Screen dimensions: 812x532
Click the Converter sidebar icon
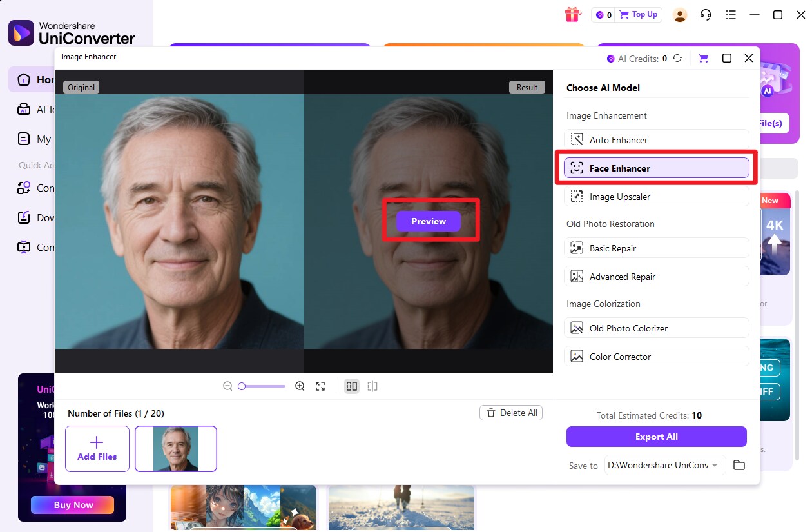(24, 188)
